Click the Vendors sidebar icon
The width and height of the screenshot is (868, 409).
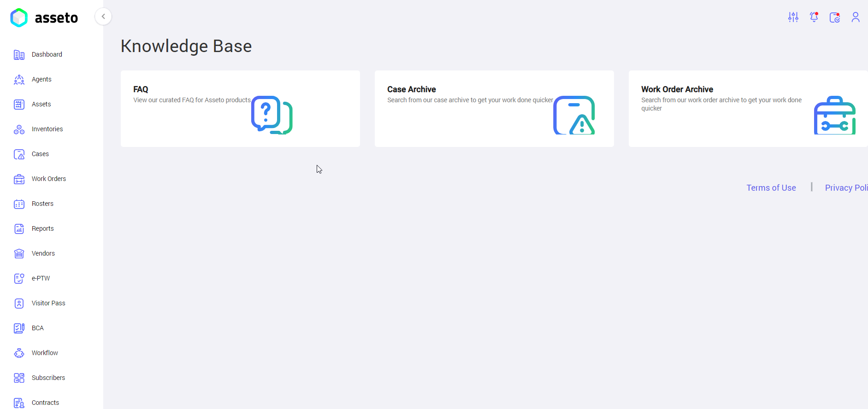pyautogui.click(x=19, y=254)
